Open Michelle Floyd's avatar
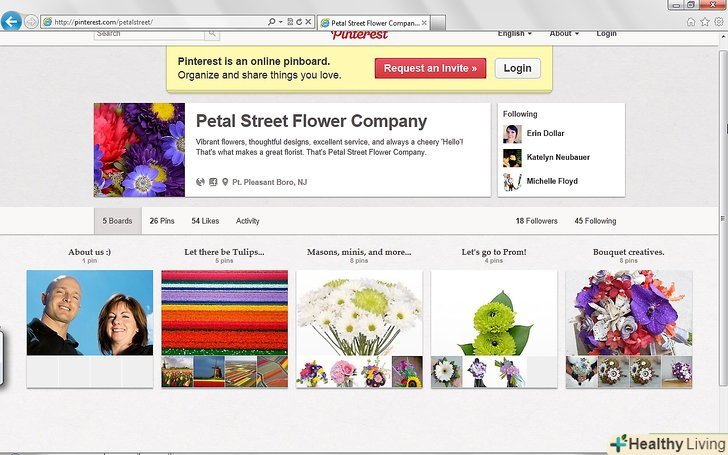This screenshot has width=728, height=455. (512, 182)
